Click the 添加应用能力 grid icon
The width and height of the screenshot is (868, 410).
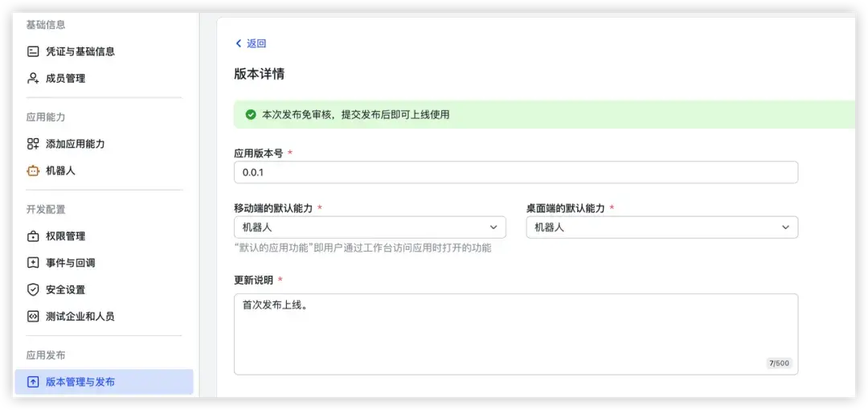tap(33, 144)
